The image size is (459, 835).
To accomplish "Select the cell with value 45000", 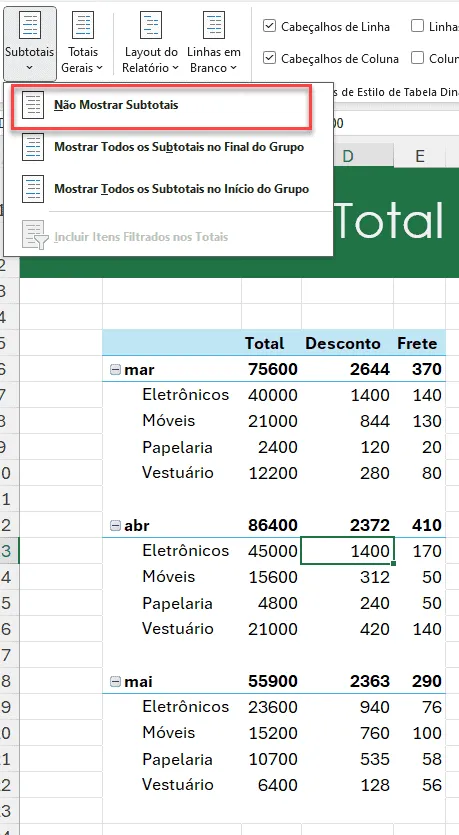I will (272, 551).
